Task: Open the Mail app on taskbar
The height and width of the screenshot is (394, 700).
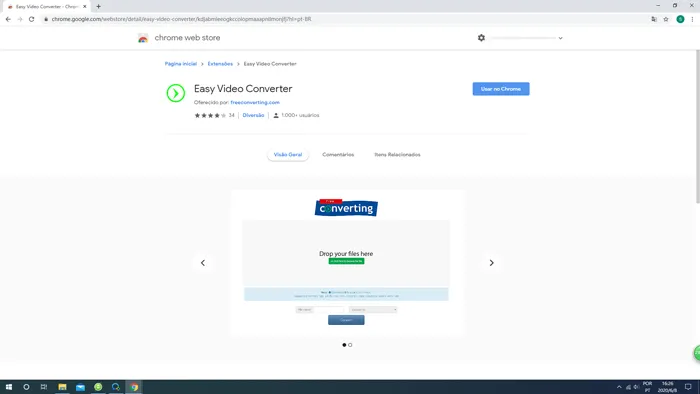Action: point(80,387)
